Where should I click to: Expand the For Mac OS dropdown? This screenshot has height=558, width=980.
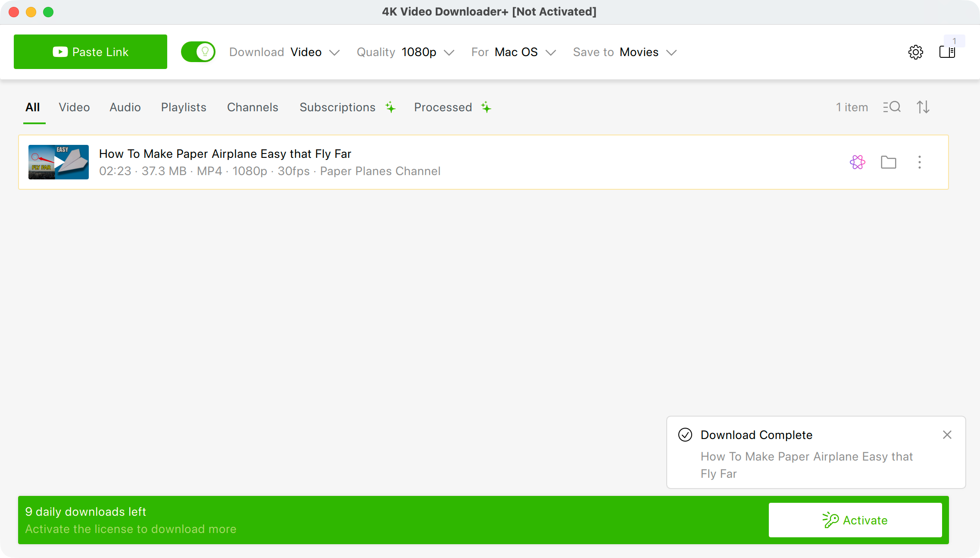point(514,52)
